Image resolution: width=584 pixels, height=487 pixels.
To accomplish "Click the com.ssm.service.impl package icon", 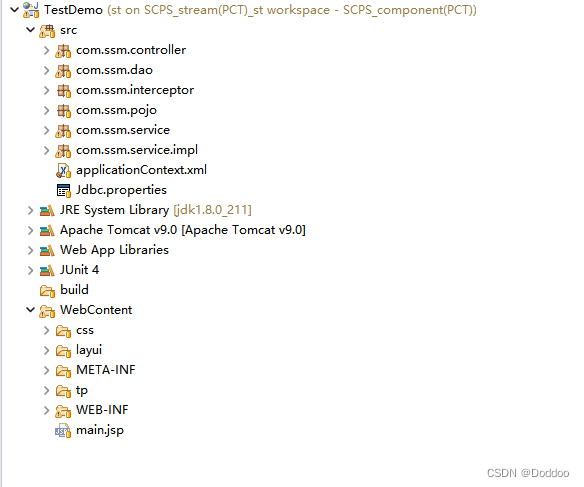I will (x=63, y=151).
